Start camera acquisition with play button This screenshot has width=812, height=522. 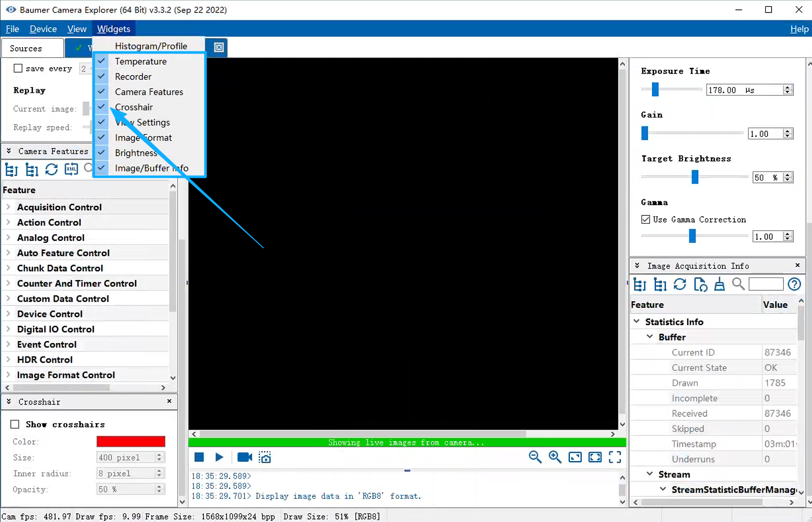coord(219,457)
